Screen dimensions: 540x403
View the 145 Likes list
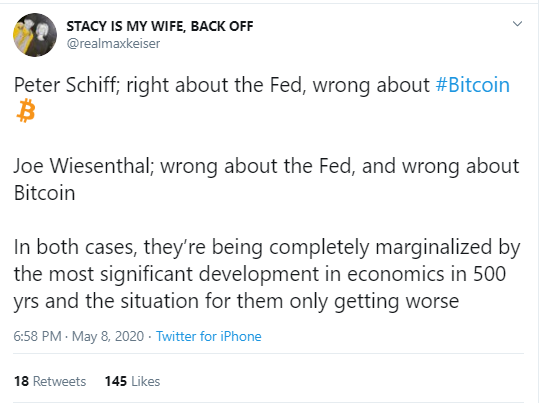point(132,381)
